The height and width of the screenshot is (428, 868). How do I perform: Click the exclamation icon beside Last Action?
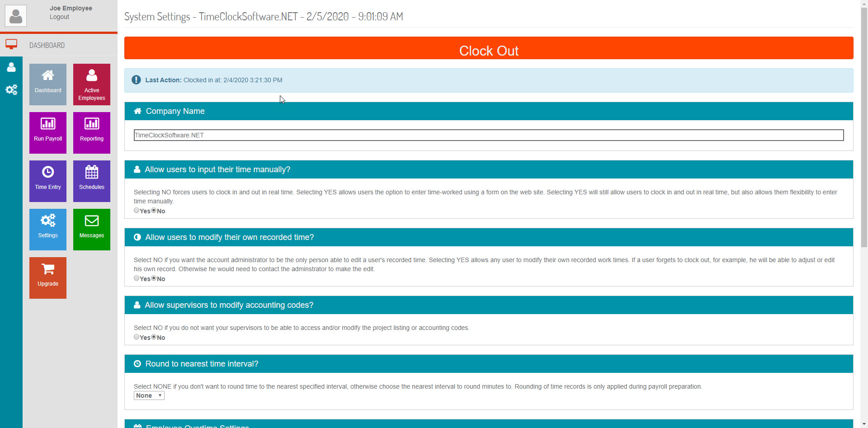click(x=136, y=80)
